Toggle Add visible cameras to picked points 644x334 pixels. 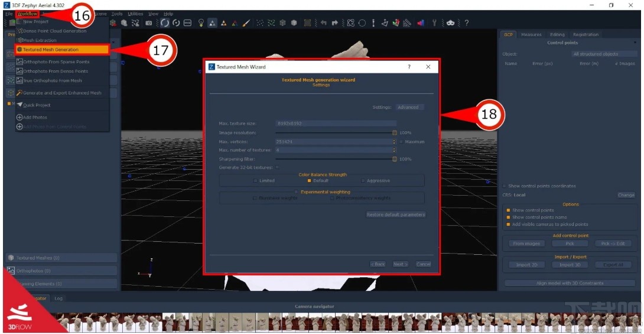coord(509,224)
